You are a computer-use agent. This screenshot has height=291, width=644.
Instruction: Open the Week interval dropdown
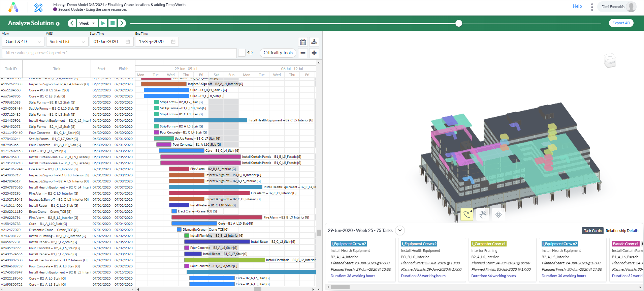(x=87, y=23)
